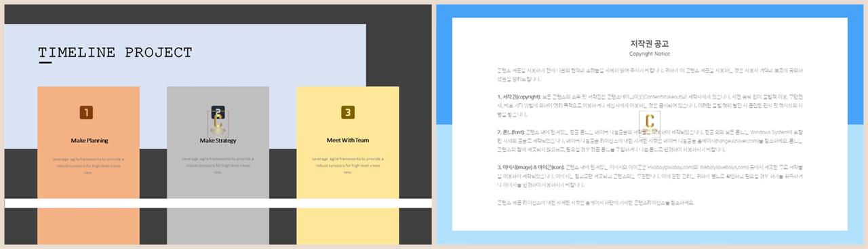Open the copyright notice slide thumbnail
The image size is (868, 249).
[x=650, y=124]
